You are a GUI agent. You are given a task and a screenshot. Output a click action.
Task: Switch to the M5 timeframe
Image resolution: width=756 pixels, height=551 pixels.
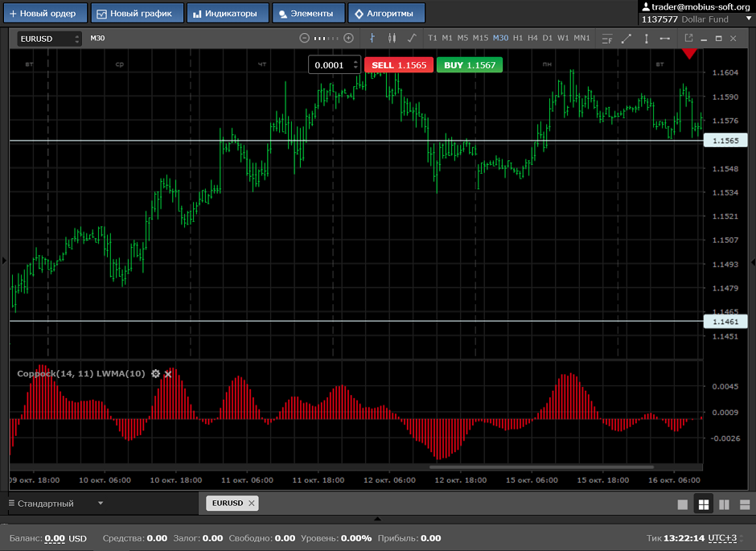463,38
